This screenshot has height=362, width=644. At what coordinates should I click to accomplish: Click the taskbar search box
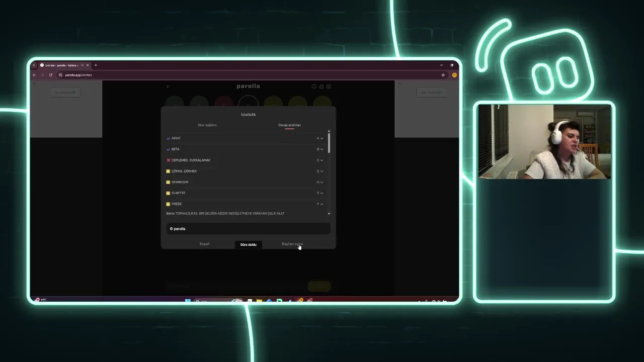(x=218, y=301)
